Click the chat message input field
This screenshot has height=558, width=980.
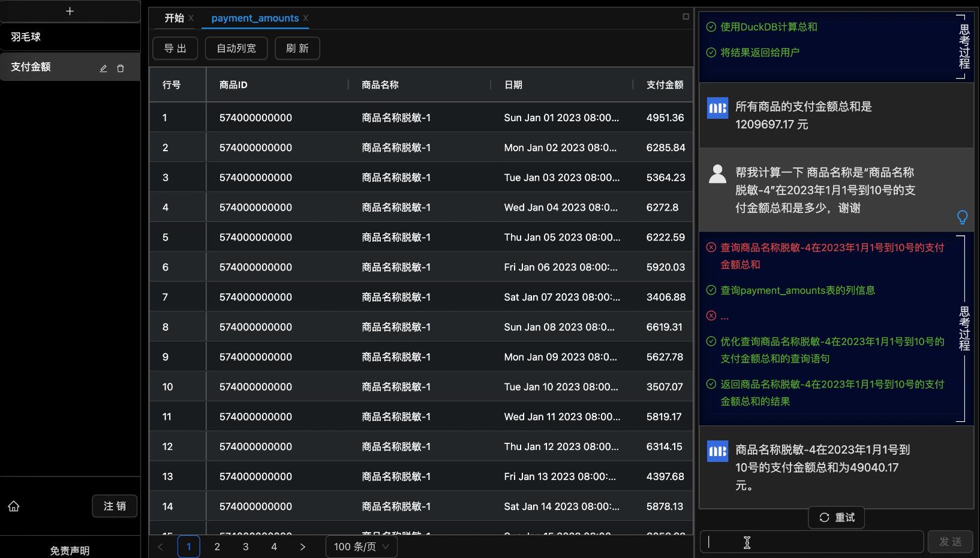point(811,542)
